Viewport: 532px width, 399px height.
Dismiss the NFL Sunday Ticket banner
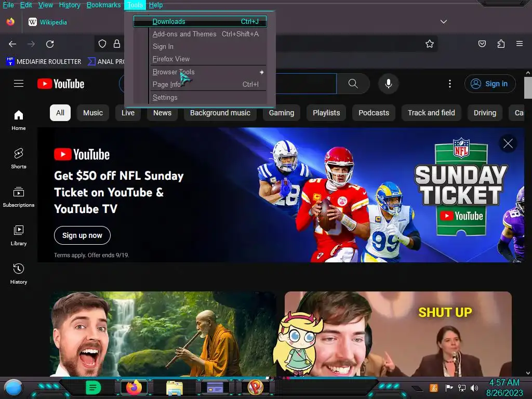pos(508,143)
